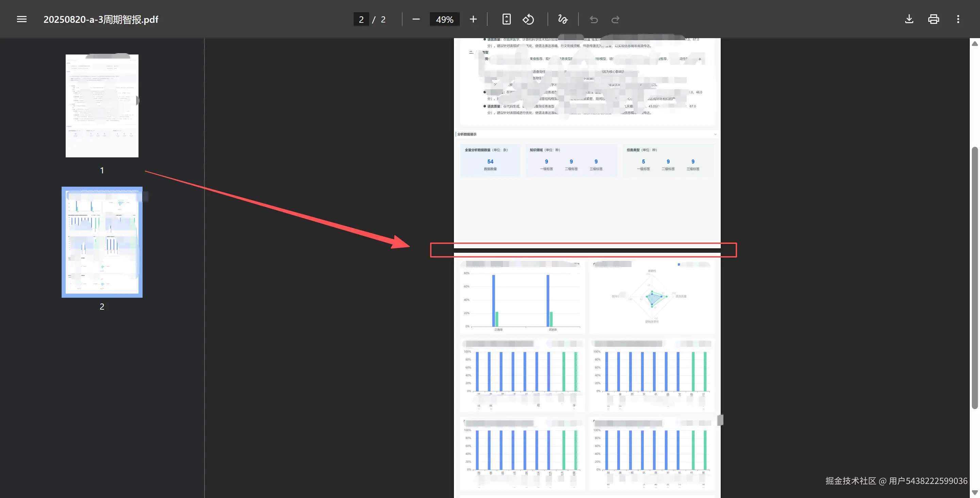The width and height of the screenshot is (980, 498).
Task: Toggle the sidebar hamburger menu
Action: (22, 19)
